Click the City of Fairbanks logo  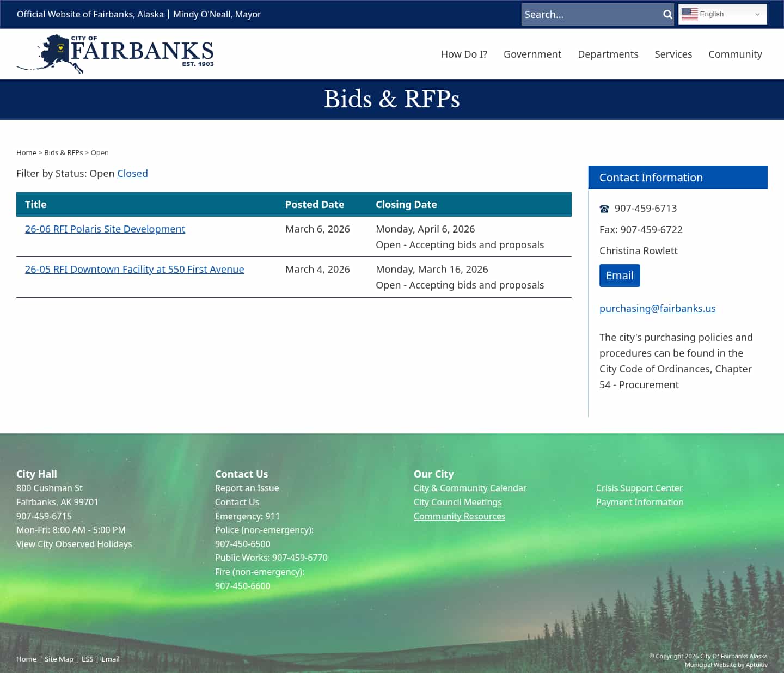pos(115,53)
